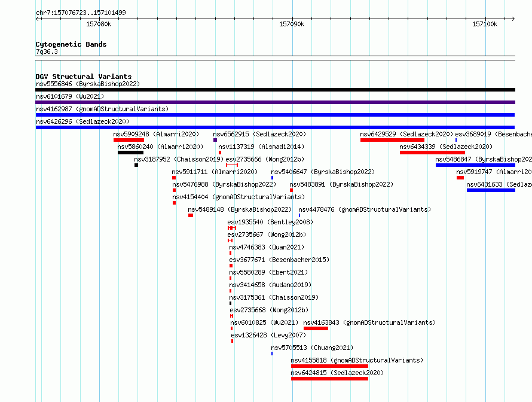Select the nsv5919747 red variant marker
Viewport: 532px width, 402px height.
pyautogui.click(x=460, y=178)
